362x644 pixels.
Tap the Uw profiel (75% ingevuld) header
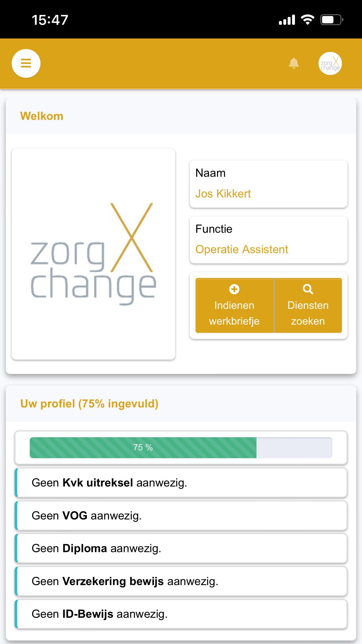coord(89,404)
